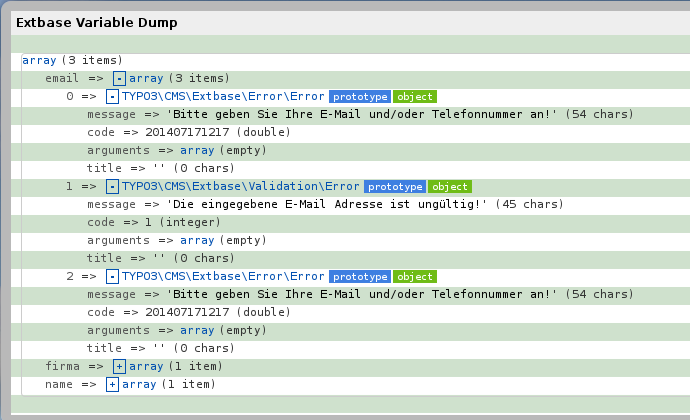Expand the firma array

point(119,366)
